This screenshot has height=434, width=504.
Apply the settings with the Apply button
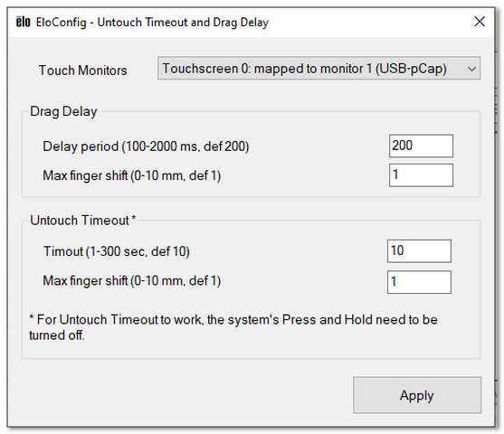(417, 395)
